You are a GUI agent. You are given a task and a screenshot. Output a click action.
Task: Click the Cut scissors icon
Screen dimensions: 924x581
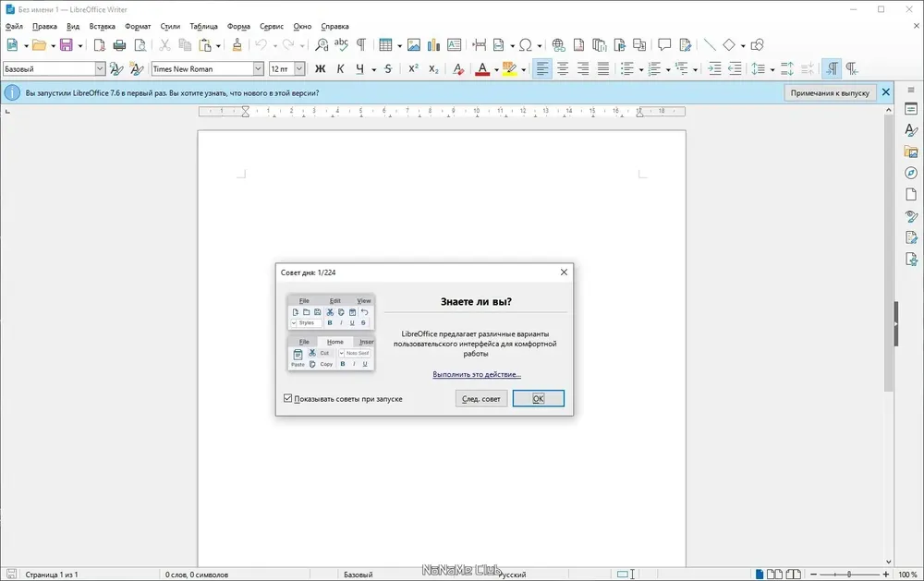(x=165, y=44)
